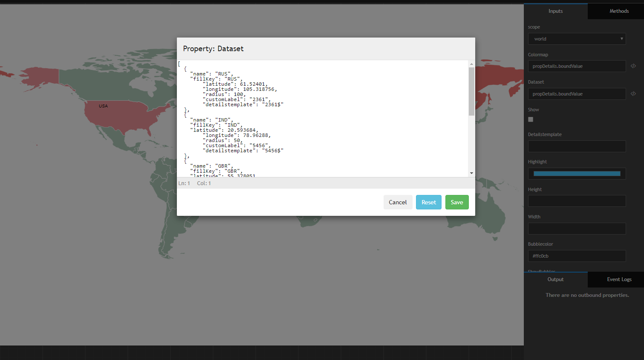Switch to the Output tab
Screen dimensions: 644x360
click(x=555, y=279)
